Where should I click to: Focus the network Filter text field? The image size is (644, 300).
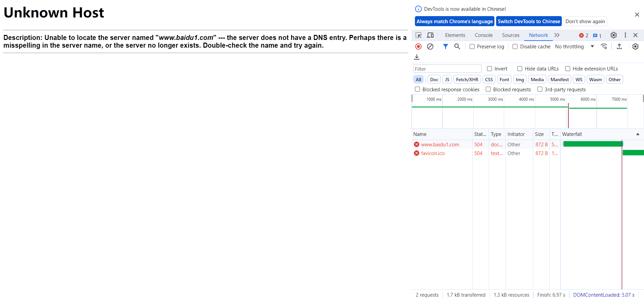tap(447, 69)
